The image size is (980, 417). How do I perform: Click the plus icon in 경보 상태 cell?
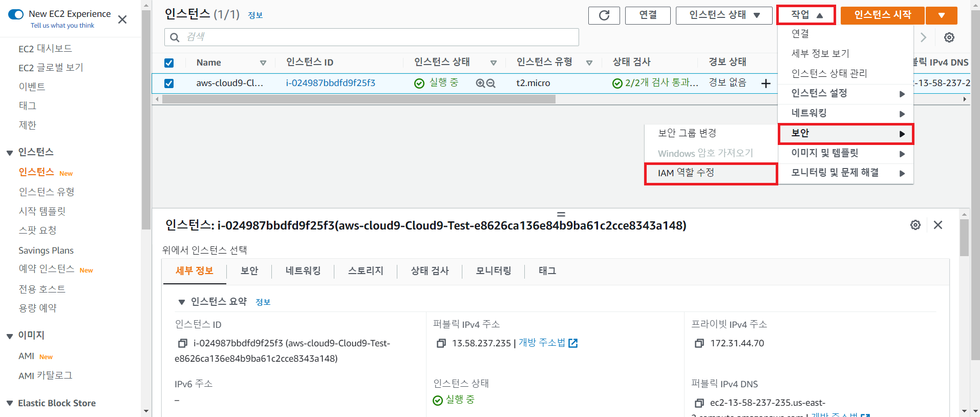point(765,83)
